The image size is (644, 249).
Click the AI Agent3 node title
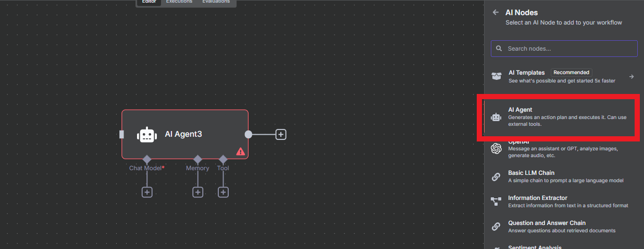[x=183, y=134]
